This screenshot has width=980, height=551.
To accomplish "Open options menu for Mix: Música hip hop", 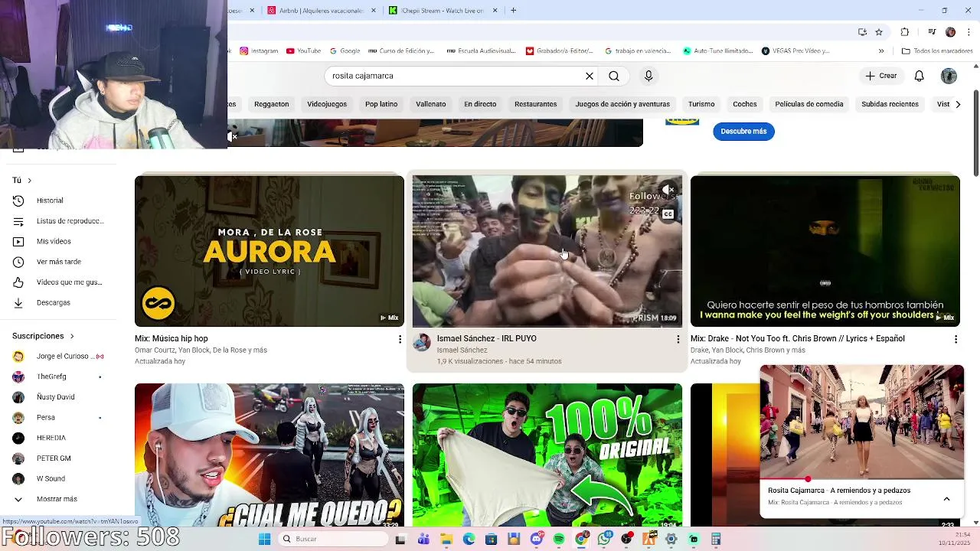I will pos(400,339).
